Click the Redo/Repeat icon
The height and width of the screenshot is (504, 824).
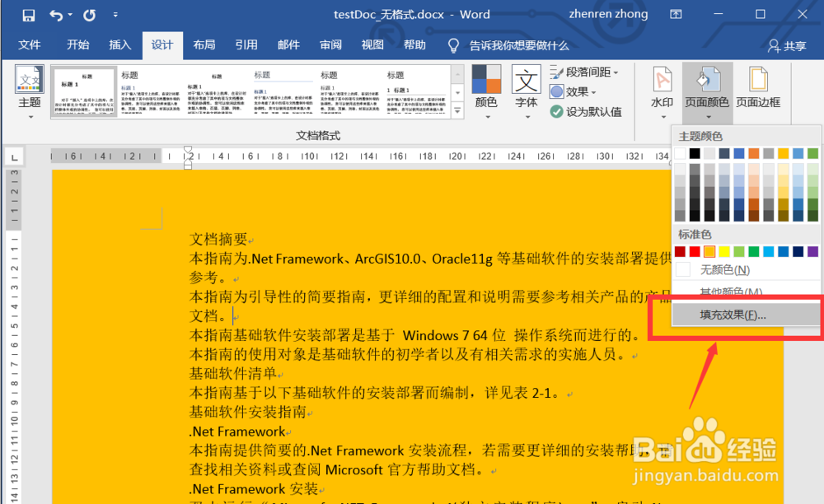(89, 15)
